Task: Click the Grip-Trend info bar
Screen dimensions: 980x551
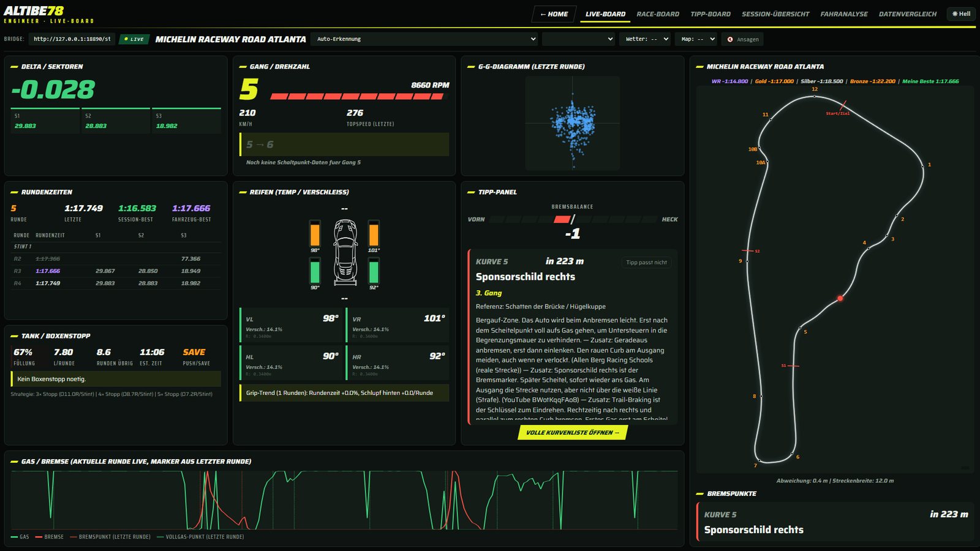Action: pyautogui.click(x=344, y=393)
